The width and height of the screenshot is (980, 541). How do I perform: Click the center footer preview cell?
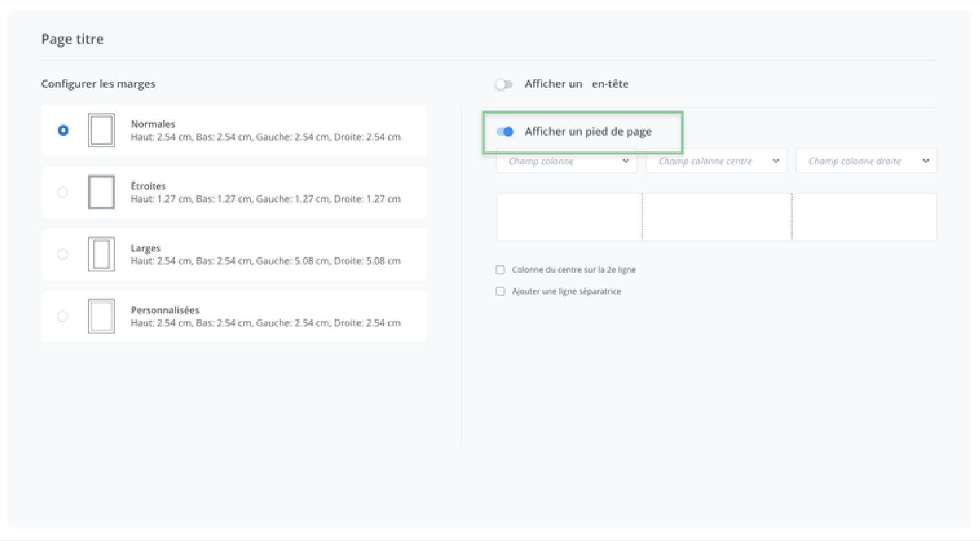pyautogui.click(x=717, y=217)
